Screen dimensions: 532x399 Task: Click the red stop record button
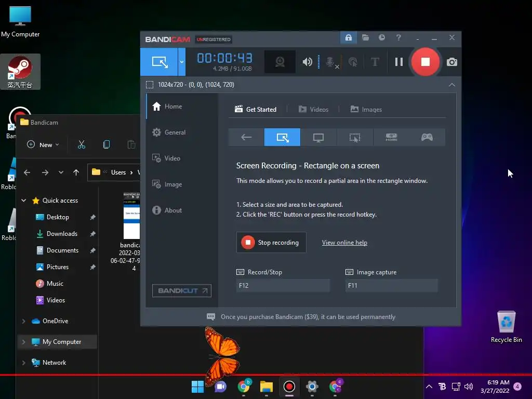pos(425,62)
